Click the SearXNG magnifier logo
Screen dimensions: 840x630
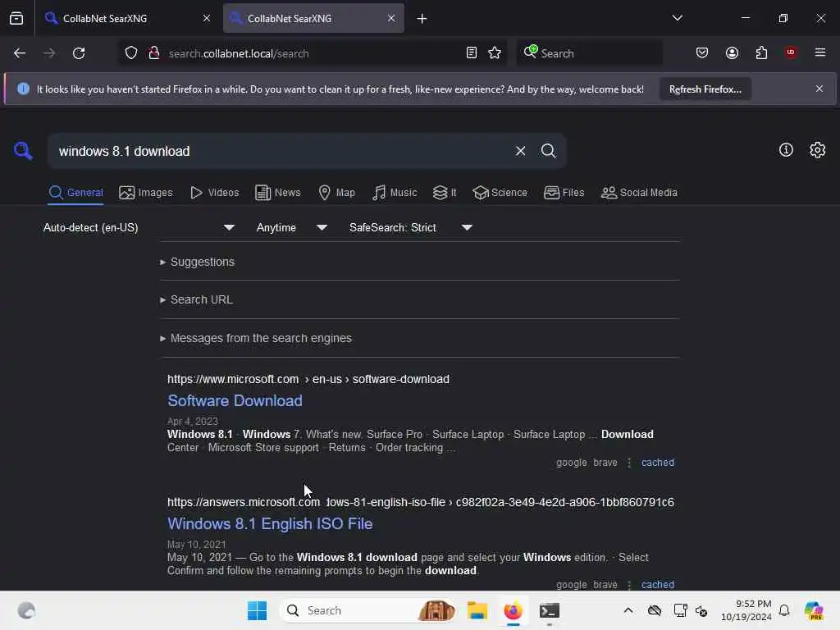pyautogui.click(x=23, y=151)
